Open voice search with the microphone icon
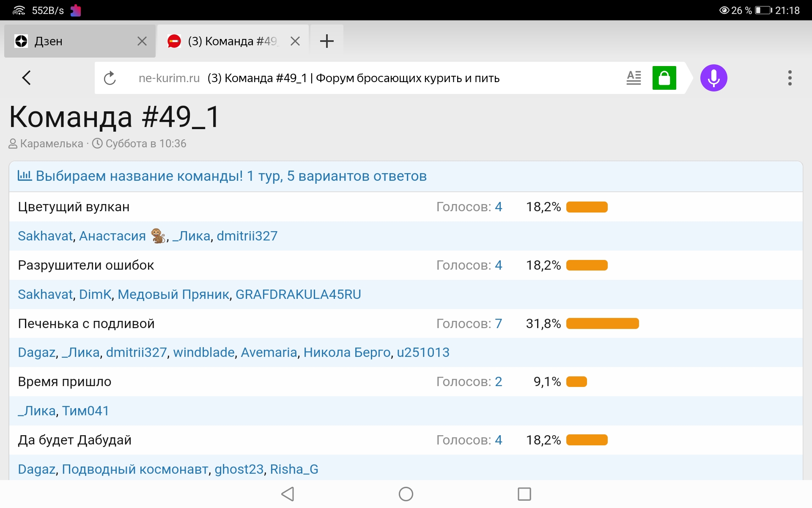Viewport: 812px width, 508px height. (713, 77)
